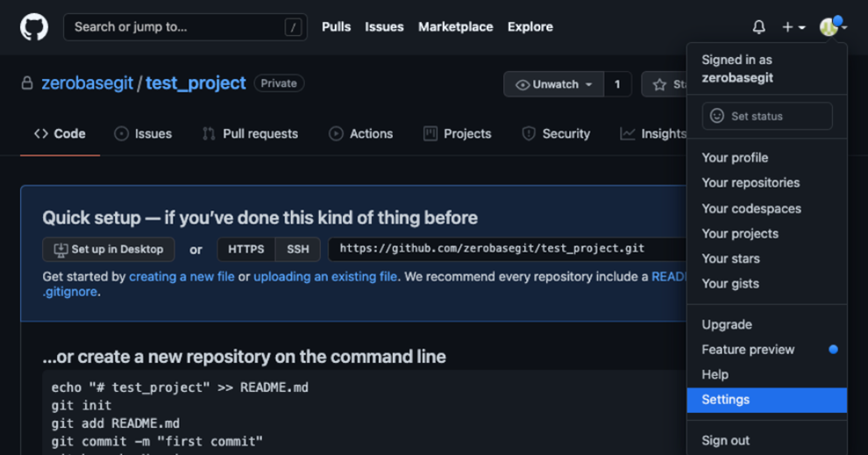This screenshot has height=455, width=868.
Task: Click Set up in Desktop button
Action: [109, 249]
